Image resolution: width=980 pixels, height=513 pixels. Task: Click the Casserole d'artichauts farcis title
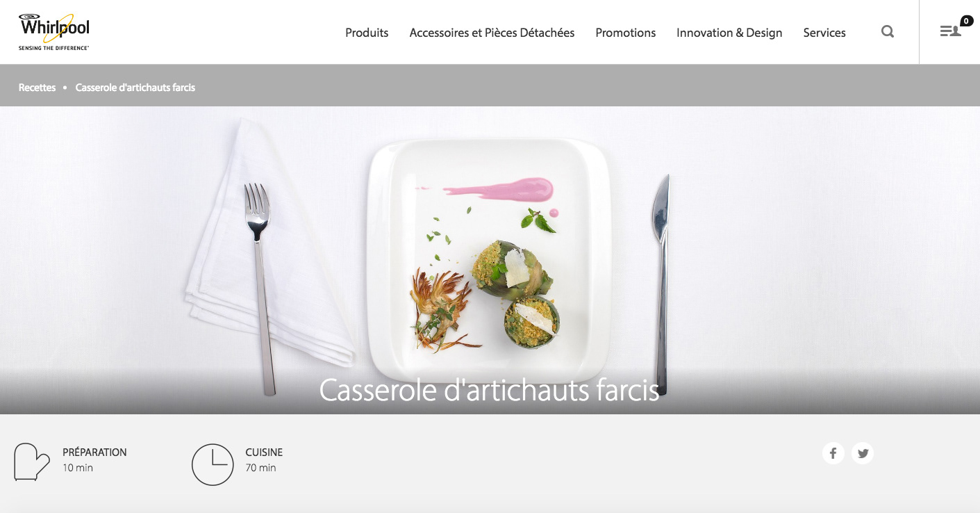click(489, 390)
